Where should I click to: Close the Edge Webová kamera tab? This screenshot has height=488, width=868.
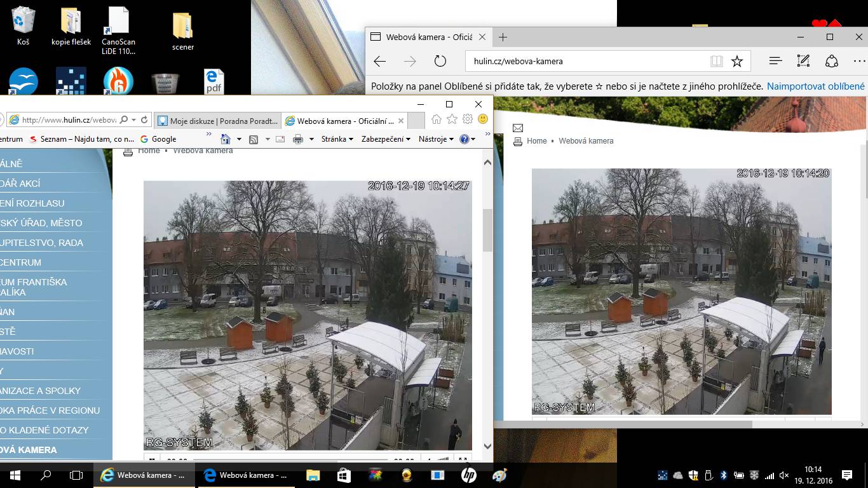[484, 37]
